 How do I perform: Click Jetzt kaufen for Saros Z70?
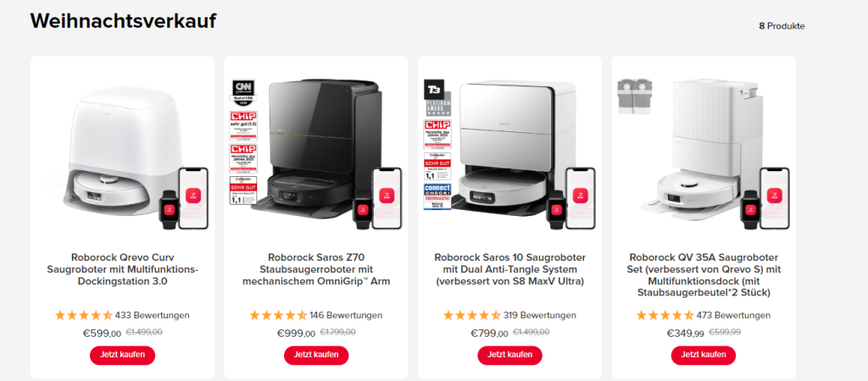316,355
